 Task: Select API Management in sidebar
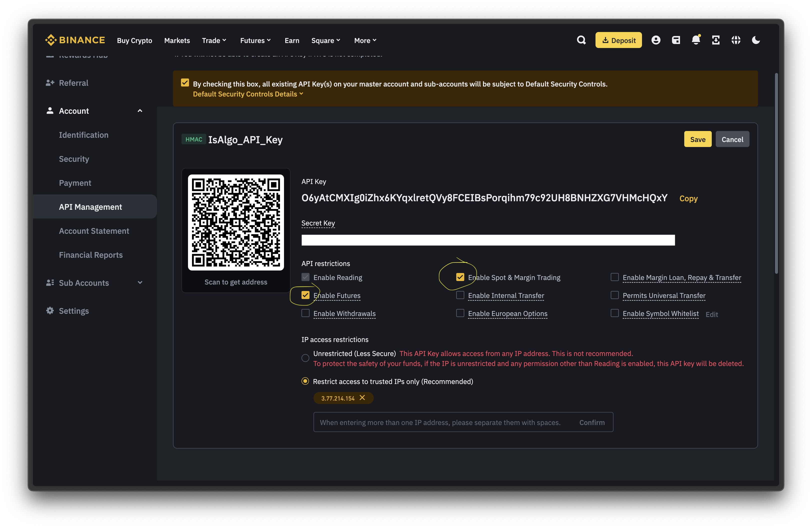(95, 207)
